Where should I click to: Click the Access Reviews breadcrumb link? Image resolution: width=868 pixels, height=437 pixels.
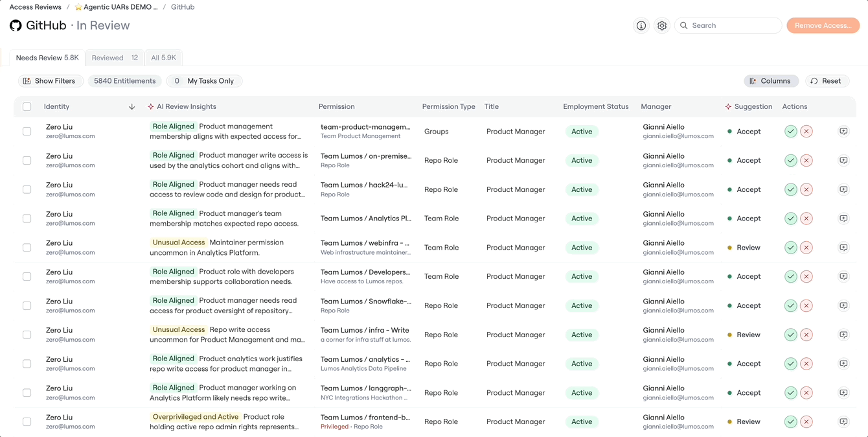click(36, 7)
